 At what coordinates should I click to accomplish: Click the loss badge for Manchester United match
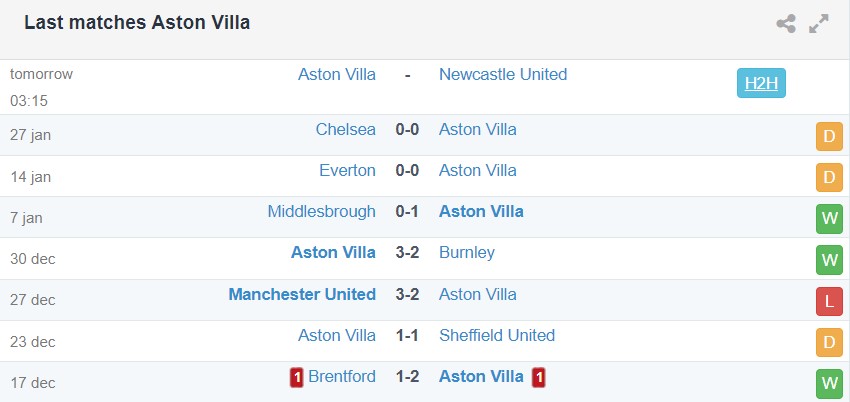pos(829,301)
